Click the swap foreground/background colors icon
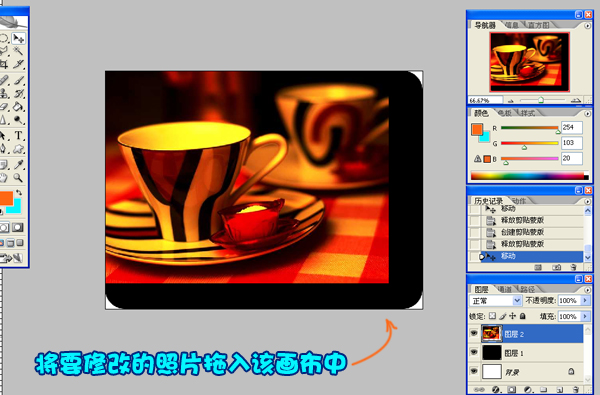The width and height of the screenshot is (600, 395). tap(19, 193)
